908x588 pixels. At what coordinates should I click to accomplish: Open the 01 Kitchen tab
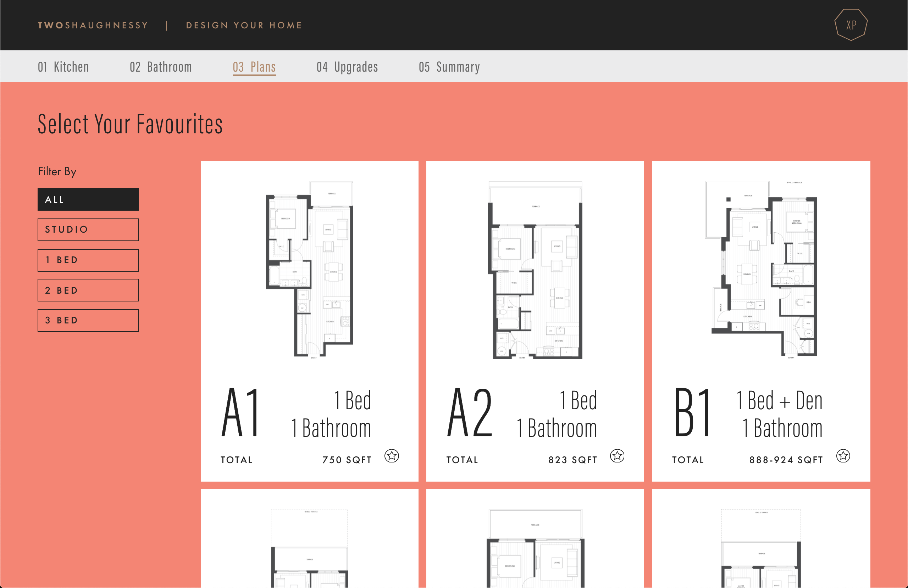coord(63,67)
